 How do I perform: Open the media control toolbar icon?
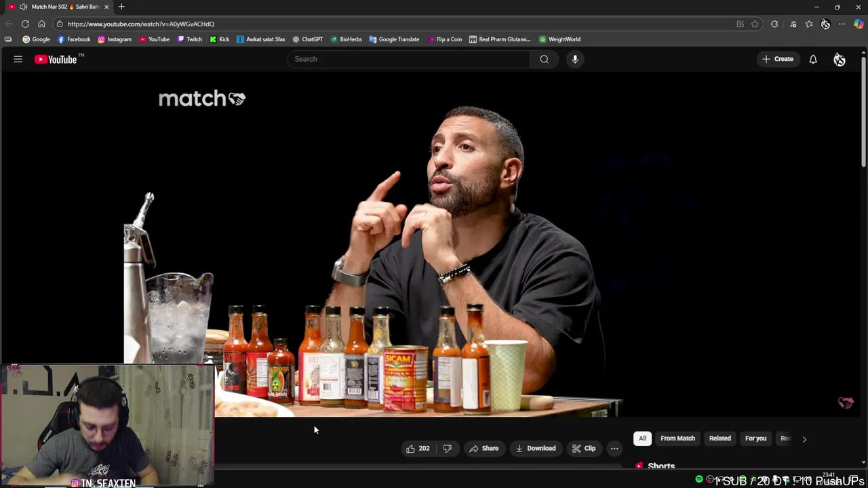[x=793, y=24]
